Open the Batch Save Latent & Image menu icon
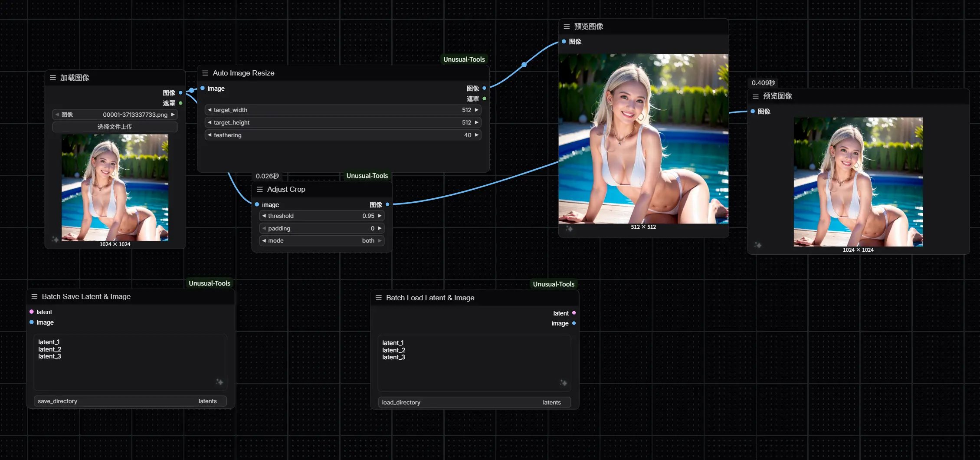The width and height of the screenshot is (980, 460). click(x=34, y=296)
